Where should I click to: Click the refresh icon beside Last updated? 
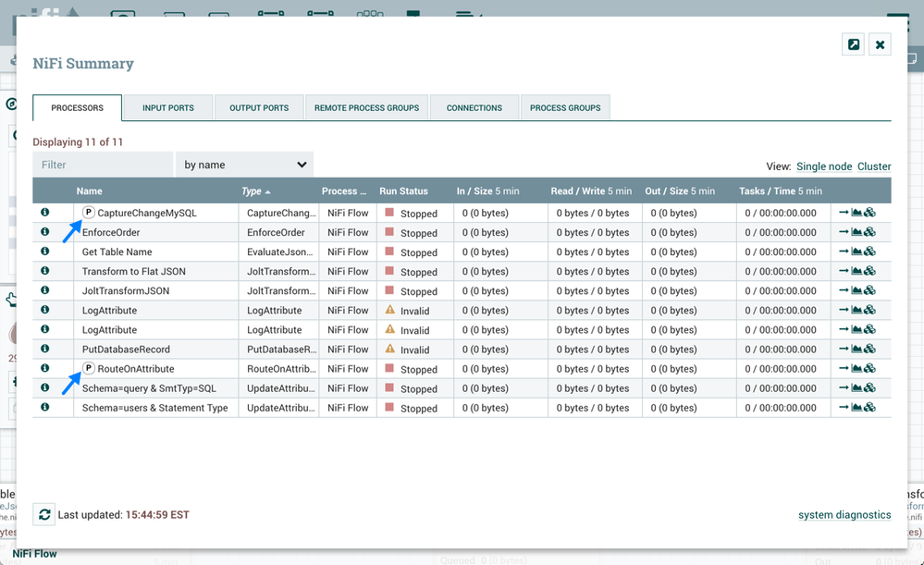(43, 514)
